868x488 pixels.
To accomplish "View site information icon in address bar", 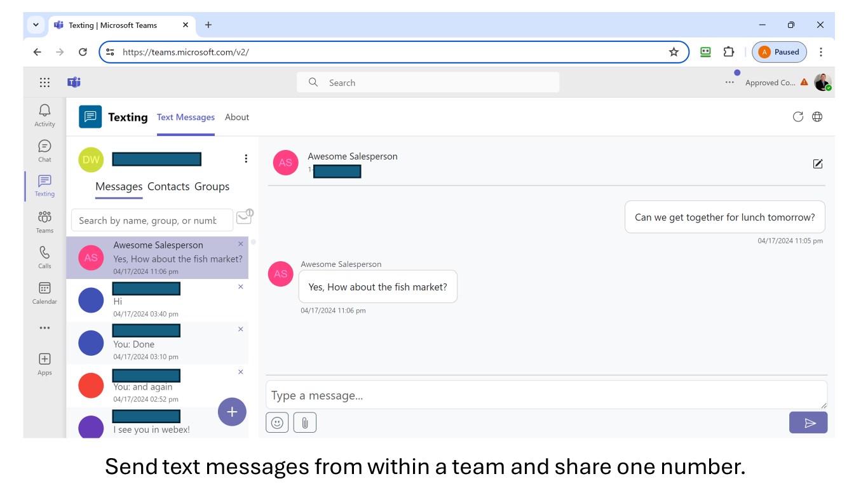I will pos(110,52).
